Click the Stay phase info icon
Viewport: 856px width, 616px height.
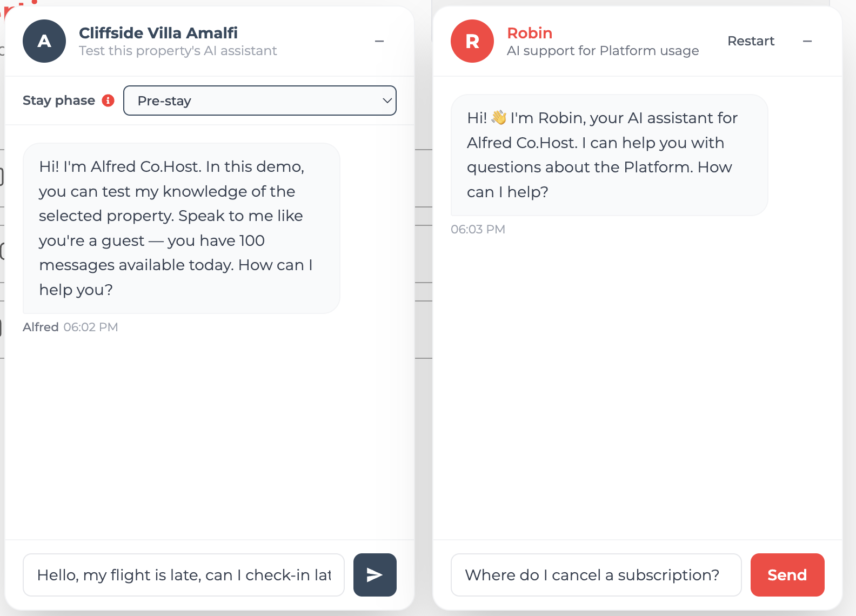point(108,101)
